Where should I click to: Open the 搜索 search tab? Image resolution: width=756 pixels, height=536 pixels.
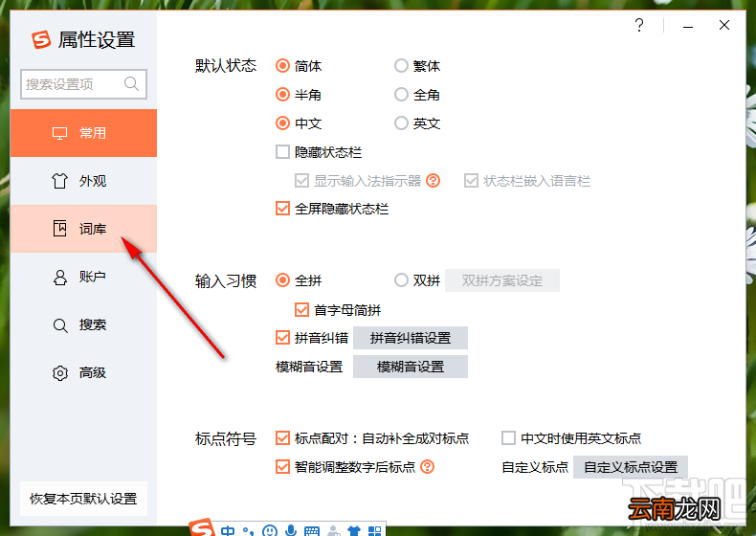(x=83, y=324)
